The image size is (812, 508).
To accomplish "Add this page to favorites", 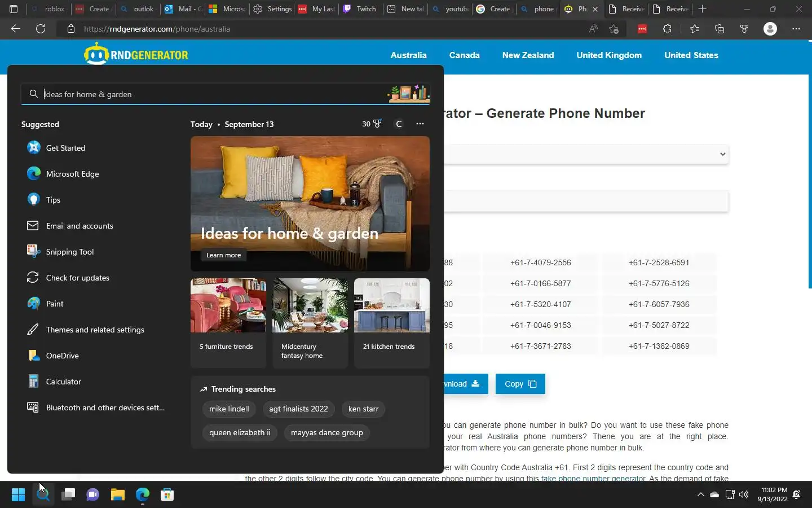I will point(614,29).
